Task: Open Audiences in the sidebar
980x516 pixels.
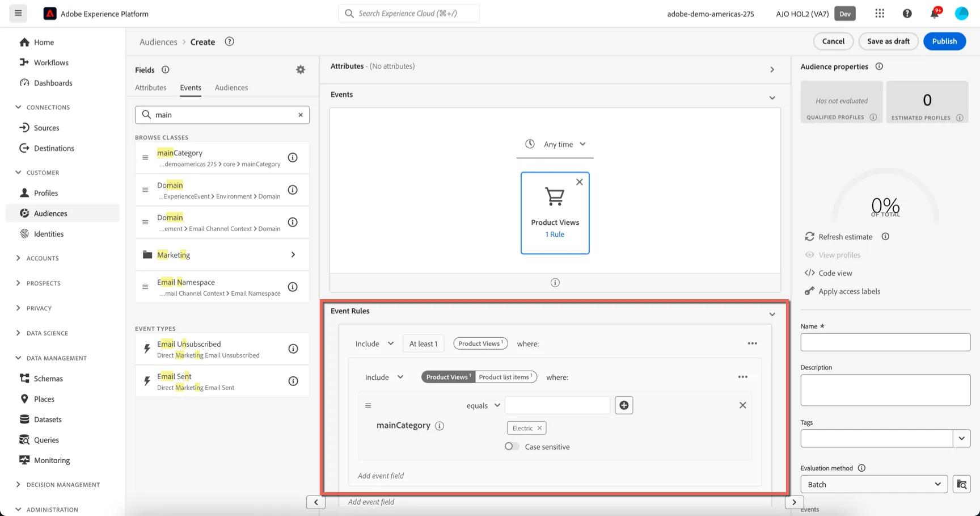Action: click(62, 213)
